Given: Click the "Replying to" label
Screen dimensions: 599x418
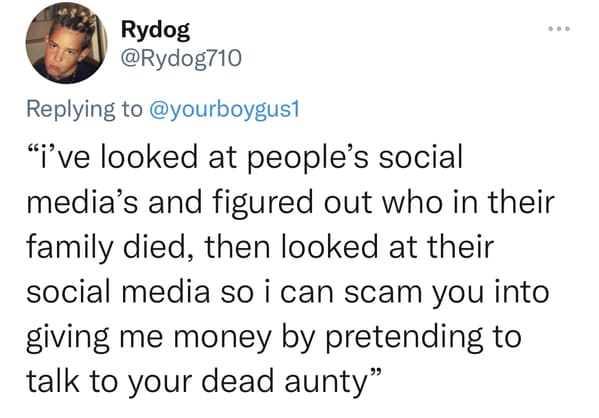Looking at the screenshot, I should pos(84,110).
